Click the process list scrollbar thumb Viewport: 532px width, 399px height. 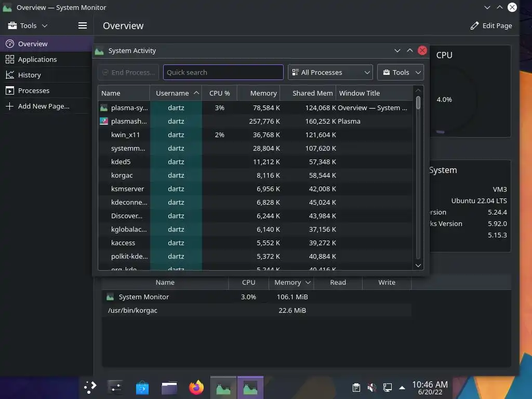[418, 102]
